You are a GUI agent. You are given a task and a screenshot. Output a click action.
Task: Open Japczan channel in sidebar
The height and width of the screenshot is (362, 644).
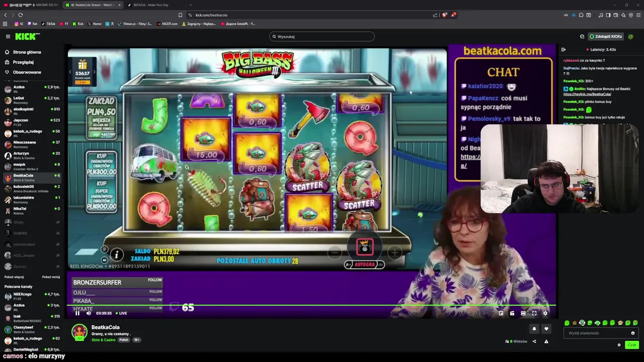click(x=31, y=122)
